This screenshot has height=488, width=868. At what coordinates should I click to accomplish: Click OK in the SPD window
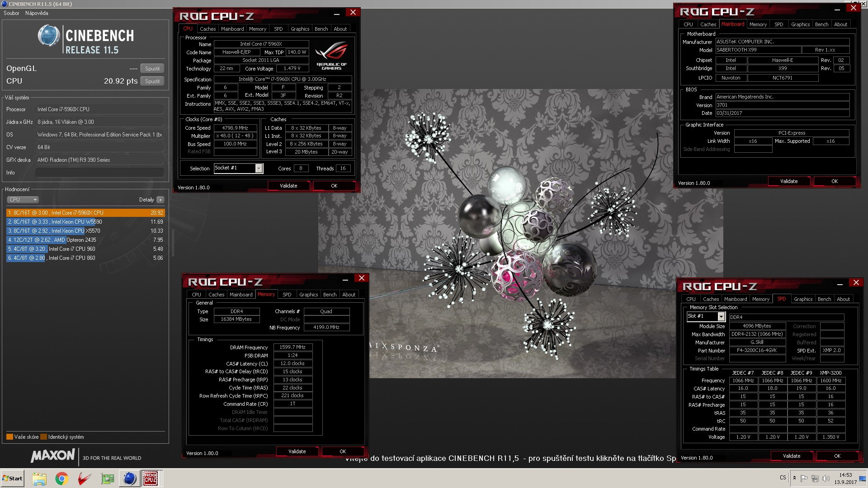tap(837, 456)
